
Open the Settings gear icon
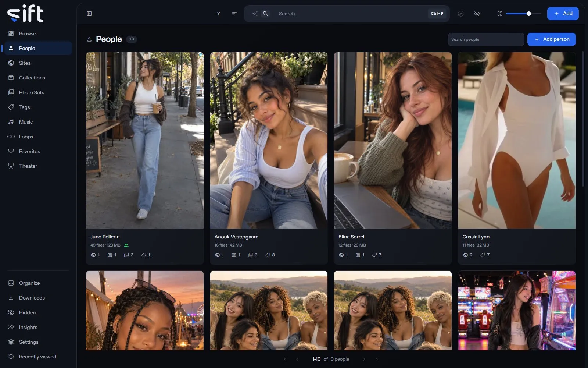[x=11, y=342]
